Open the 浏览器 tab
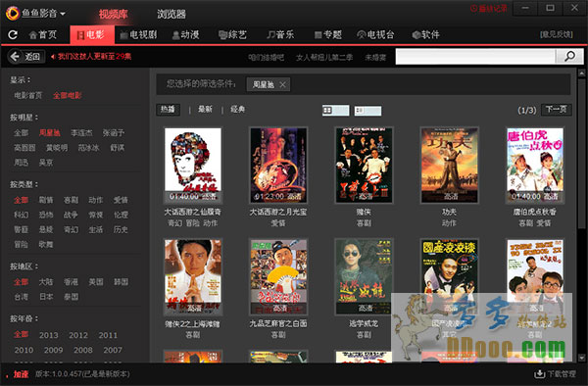The width and height of the screenshot is (588, 386). (171, 15)
